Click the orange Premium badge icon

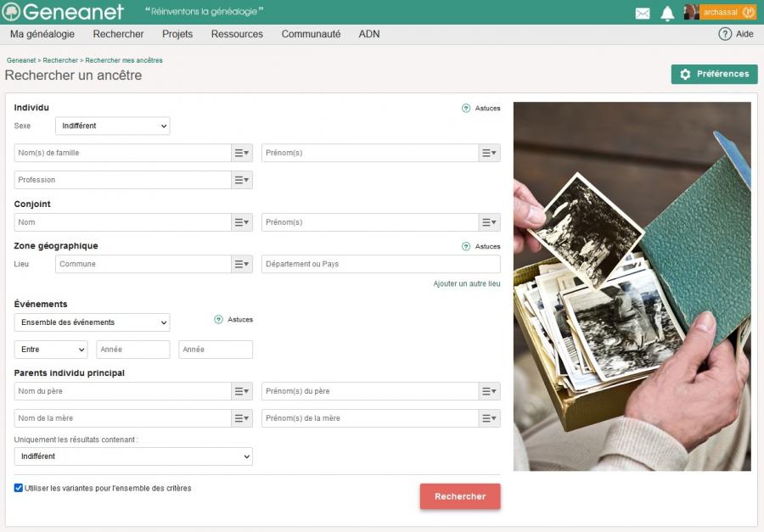[x=748, y=12]
